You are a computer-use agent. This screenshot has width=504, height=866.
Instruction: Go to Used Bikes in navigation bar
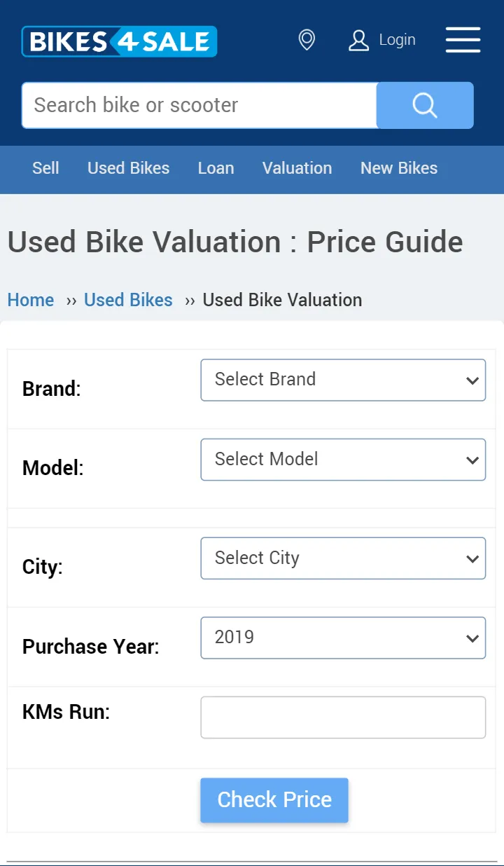click(129, 168)
